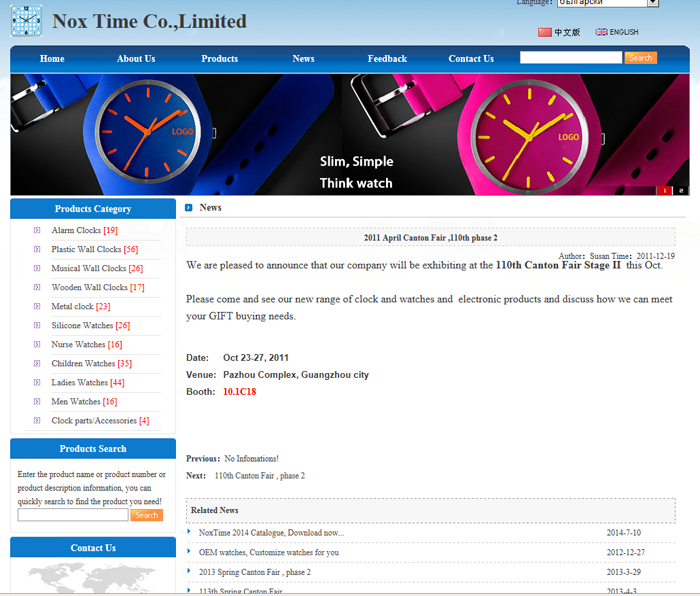Open 2013 Spring Canton Fair, phase 2 link
Viewport: 700px width, 596px height.
[255, 572]
